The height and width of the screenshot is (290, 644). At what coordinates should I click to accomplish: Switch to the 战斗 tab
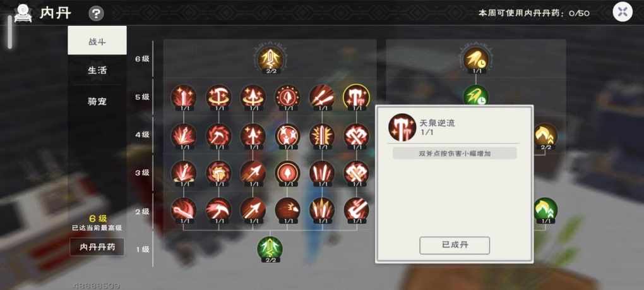point(97,40)
